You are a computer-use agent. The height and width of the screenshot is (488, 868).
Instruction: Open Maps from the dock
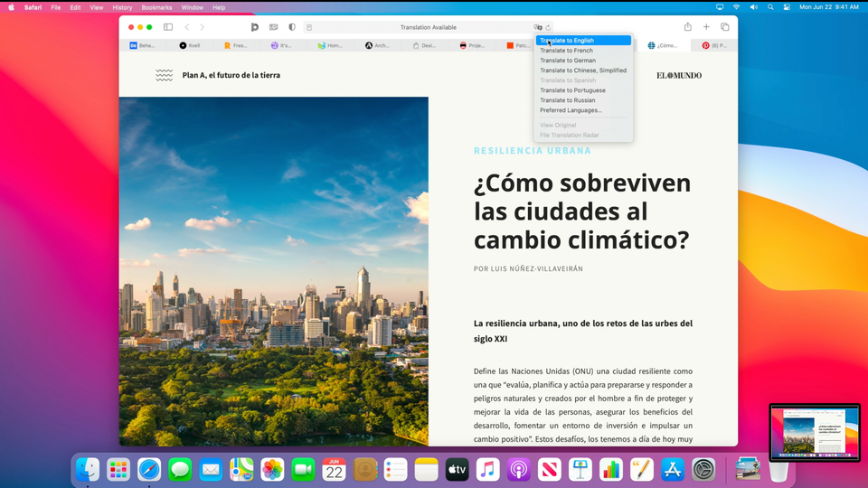[242, 470]
